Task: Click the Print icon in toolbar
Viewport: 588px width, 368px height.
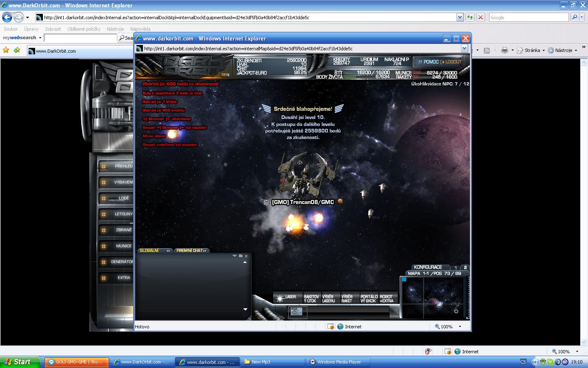Action: pos(505,50)
